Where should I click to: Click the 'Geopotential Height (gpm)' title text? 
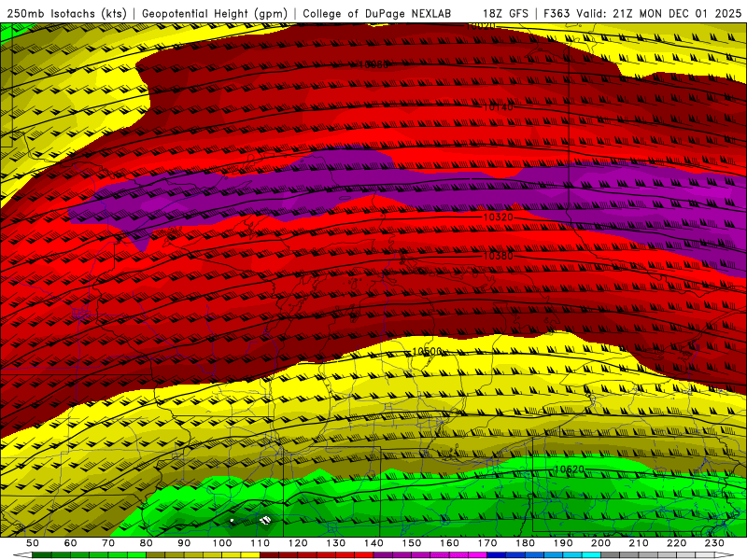(215, 13)
